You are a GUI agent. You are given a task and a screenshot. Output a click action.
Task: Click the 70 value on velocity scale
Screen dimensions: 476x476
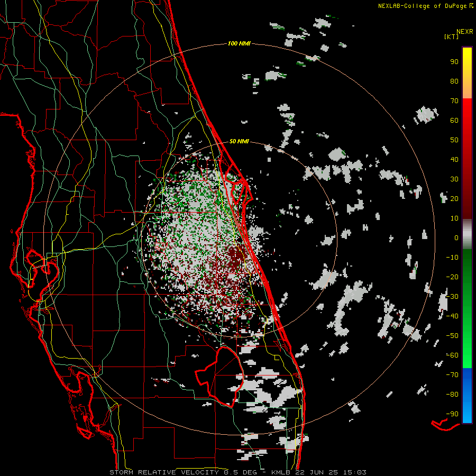point(454,101)
